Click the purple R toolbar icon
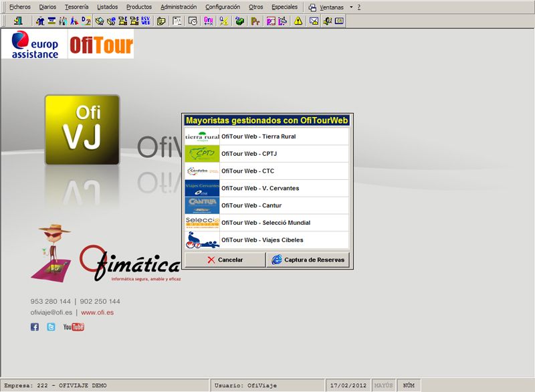535x392 pixels. point(271,21)
